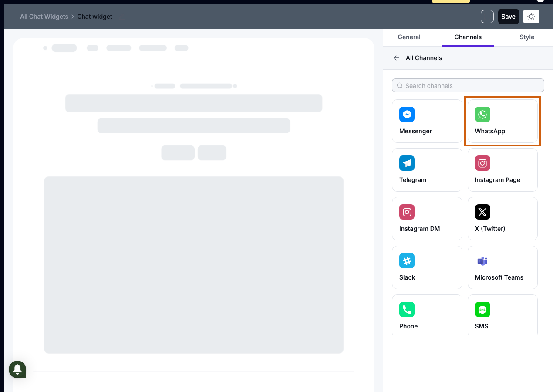553x392 pixels.
Task: Click the Instagram DM label
Action: point(419,229)
